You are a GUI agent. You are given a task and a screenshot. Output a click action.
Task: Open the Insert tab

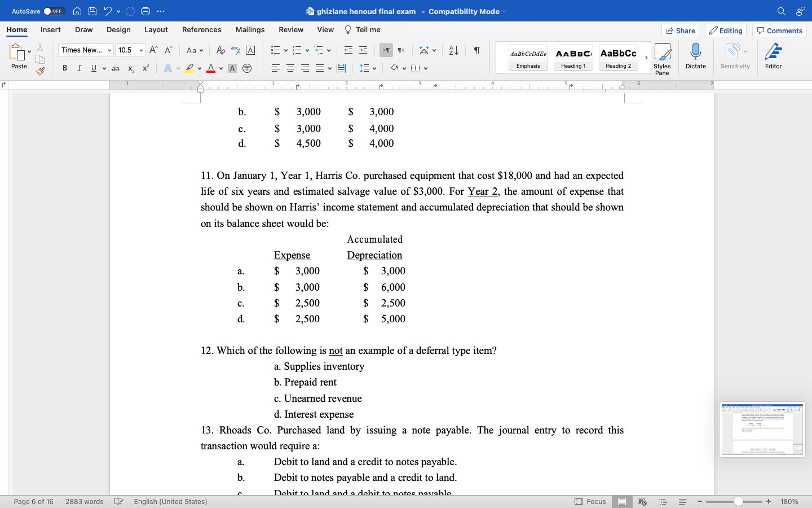51,29
